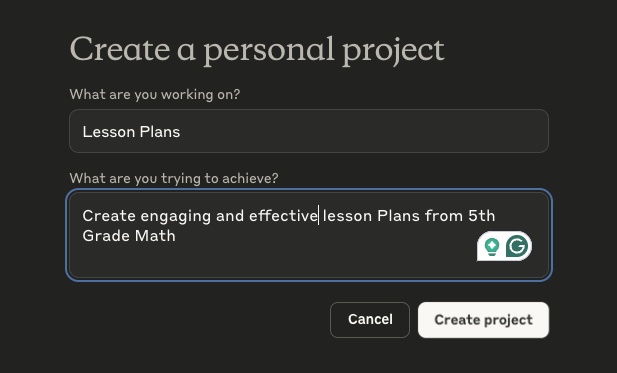Open the Grammarly lightbulb suggestions icon

(491, 247)
